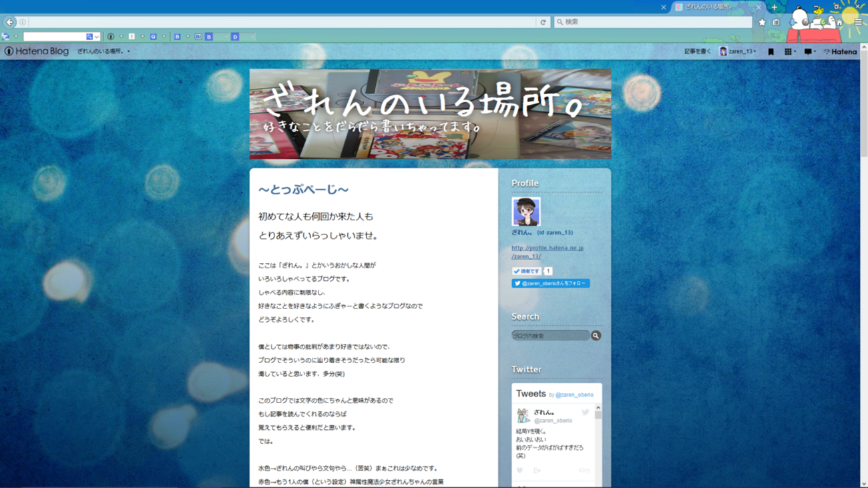Open the blog name dropdown in header
The image size is (868, 488).
tap(103, 51)
